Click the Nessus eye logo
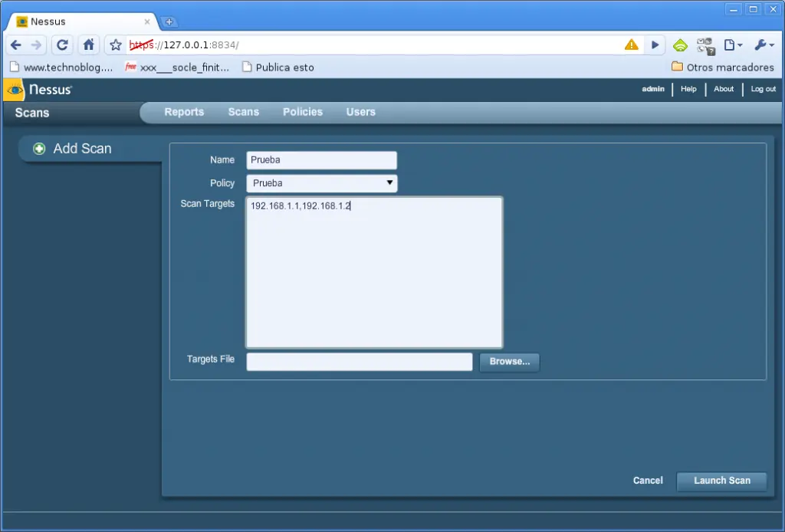Screen dimensions: 785x532 coord(14,90)
